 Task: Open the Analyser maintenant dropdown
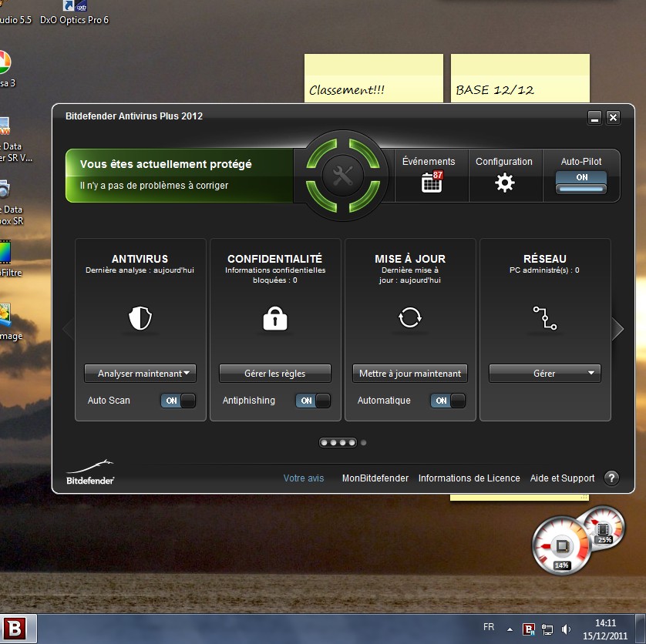point(140,373)
